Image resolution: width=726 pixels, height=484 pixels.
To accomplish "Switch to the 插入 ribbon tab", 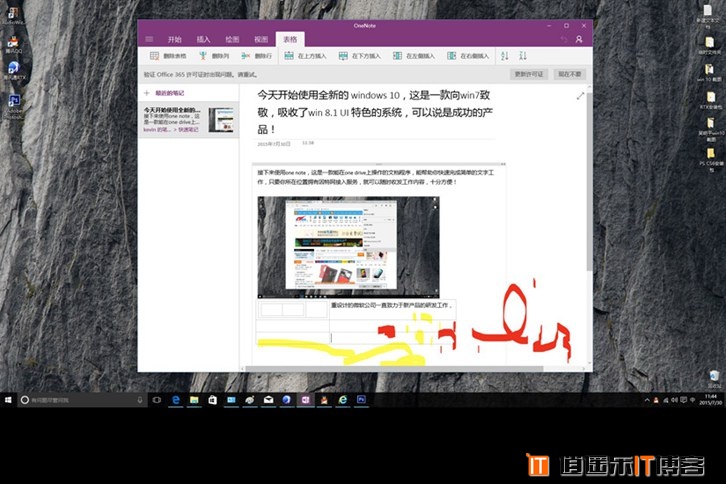I will click(203, 39).
